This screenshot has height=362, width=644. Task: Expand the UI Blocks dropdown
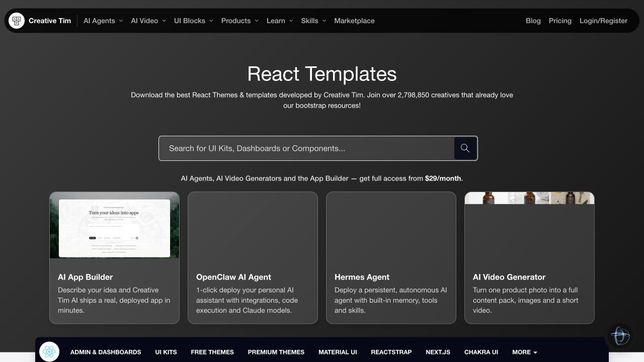click(194, 21)
